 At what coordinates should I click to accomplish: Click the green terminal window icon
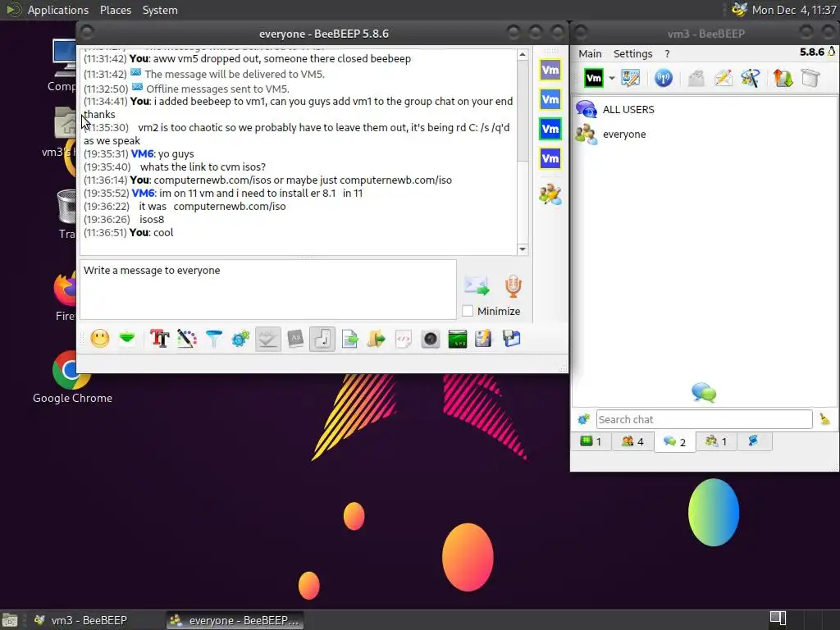(x=457, y=339)
